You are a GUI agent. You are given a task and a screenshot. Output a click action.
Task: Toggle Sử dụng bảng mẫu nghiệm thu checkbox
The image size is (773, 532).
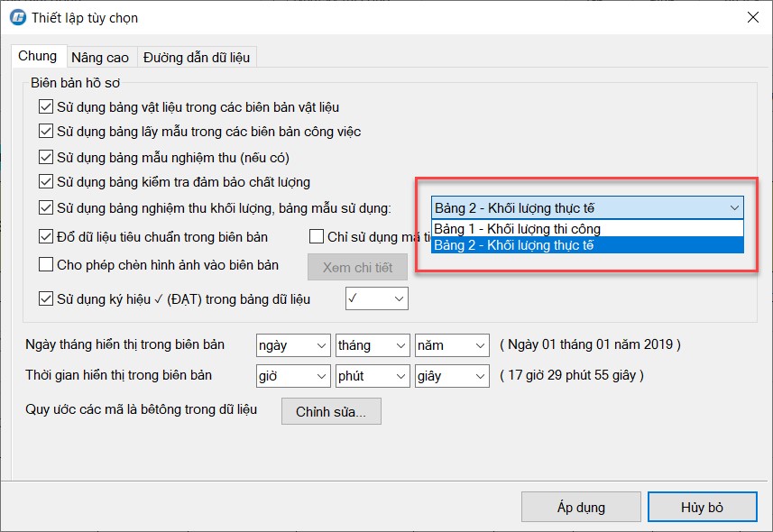tap(46, 157)
